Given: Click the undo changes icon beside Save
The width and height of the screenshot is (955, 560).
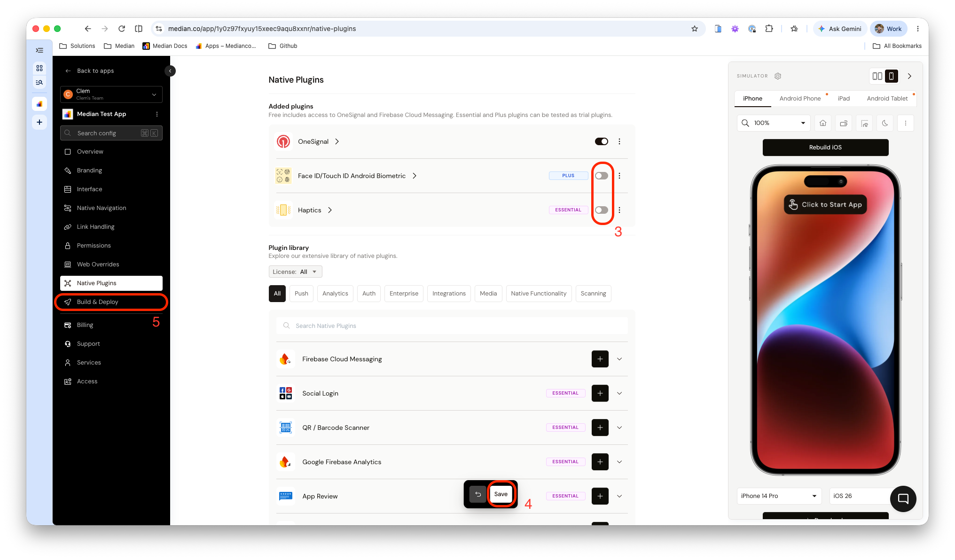Looking at the screenshot, I should pos(478,494).
